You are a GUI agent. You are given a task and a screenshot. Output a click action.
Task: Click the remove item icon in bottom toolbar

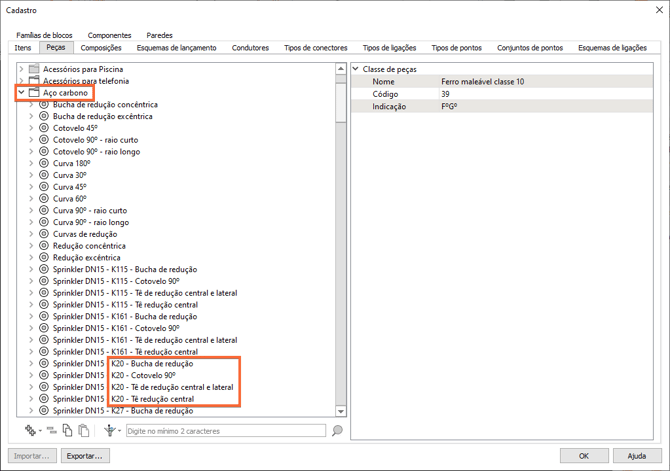pyautogui.click(x=51, y=431)
